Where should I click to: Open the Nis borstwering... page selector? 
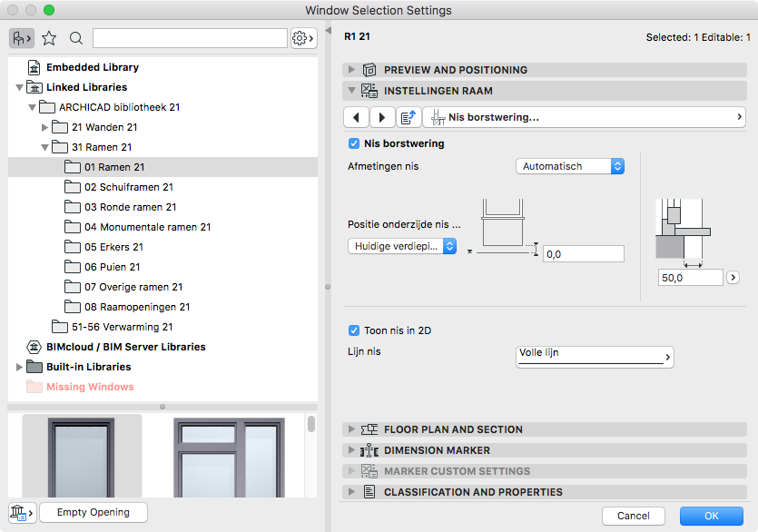pos(584,117)
